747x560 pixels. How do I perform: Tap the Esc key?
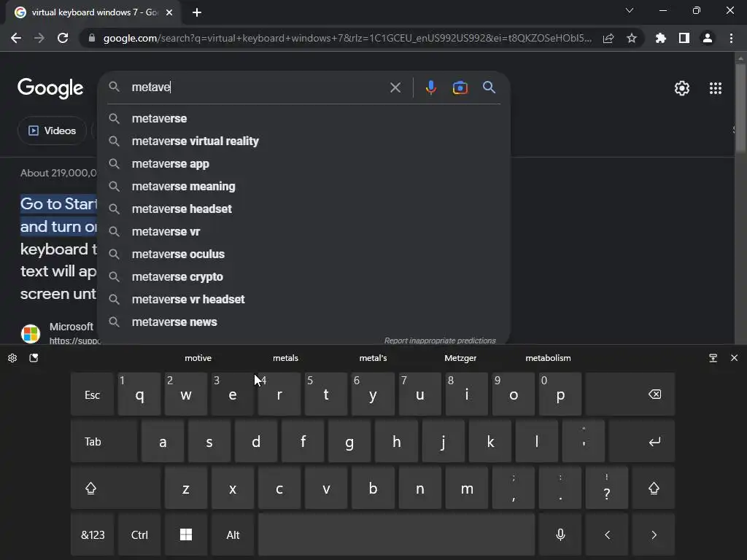93,394
